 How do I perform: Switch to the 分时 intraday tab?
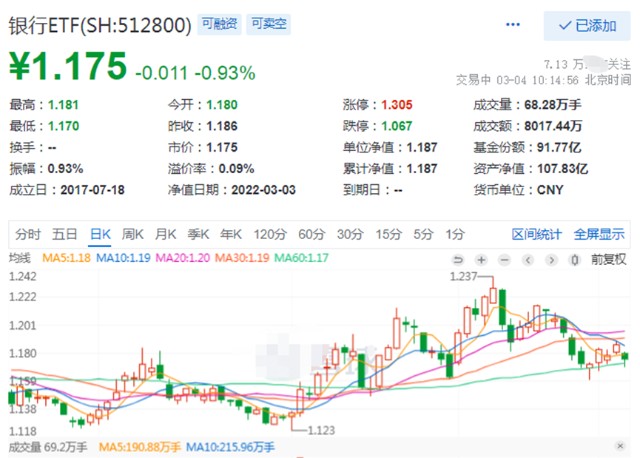(28, 234)
